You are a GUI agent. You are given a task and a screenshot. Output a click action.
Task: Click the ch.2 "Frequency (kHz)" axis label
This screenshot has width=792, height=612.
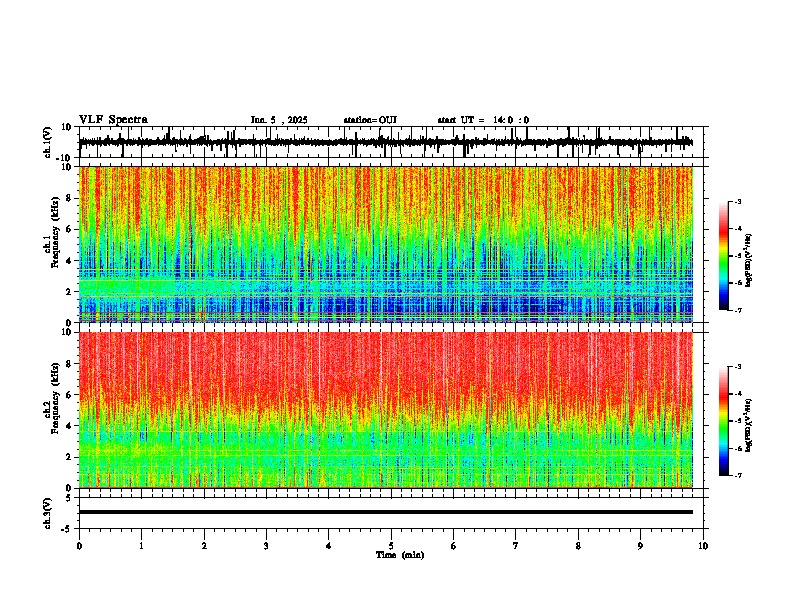(55, 398)
